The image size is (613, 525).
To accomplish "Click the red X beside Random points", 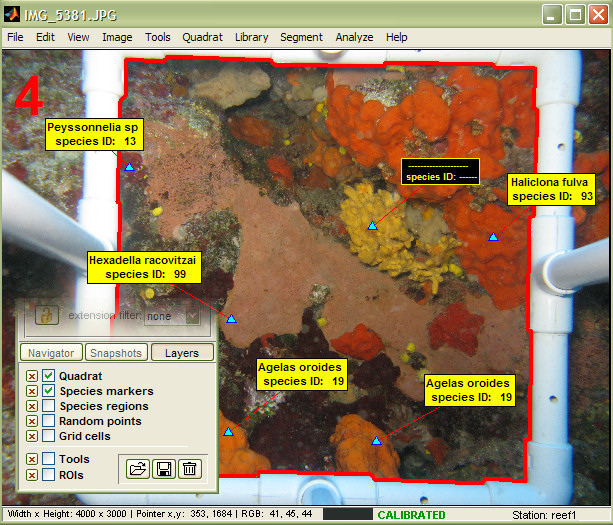I will [x=32, y=421].
